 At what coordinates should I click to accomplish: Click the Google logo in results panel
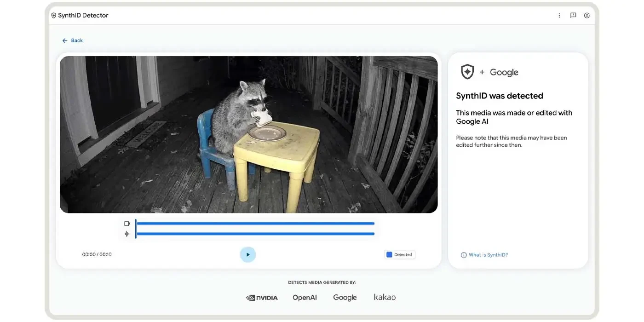pyautogui.click(x=504, y=72)
